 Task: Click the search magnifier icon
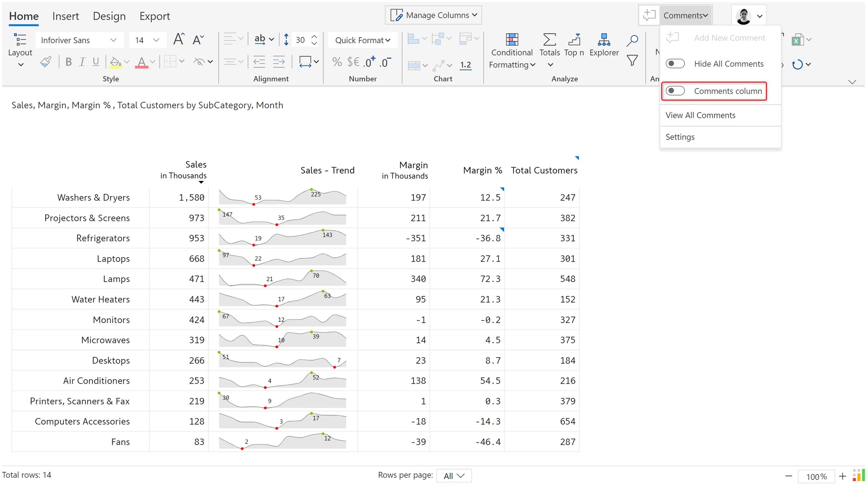(632, 40)
